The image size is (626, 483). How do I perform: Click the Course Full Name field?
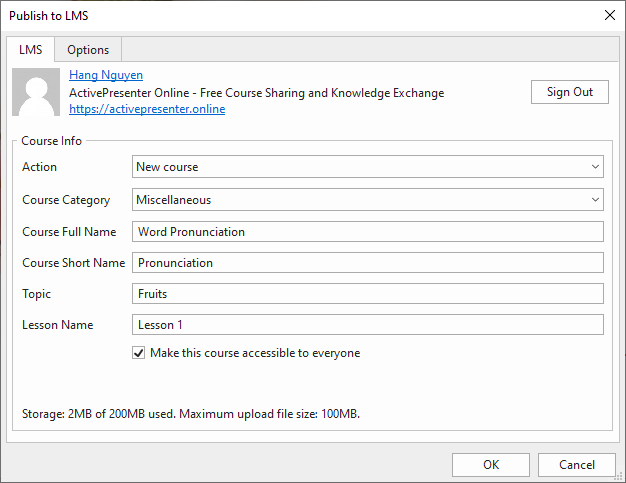(368, 232)
